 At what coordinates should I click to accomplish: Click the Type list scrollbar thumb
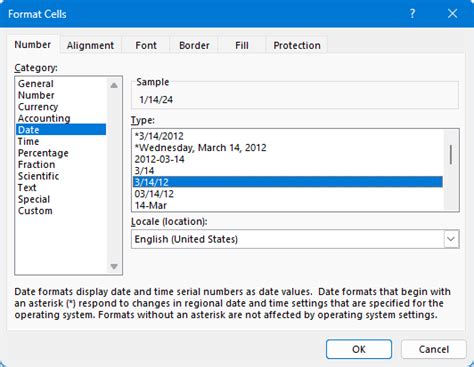click(x=451, y=155)
